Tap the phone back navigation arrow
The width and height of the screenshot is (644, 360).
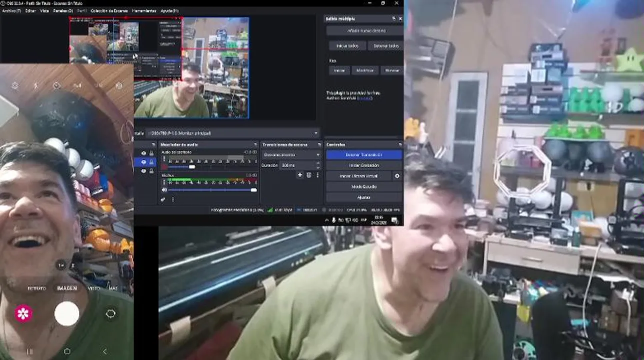pyautogui.click(x=104, y=351)
